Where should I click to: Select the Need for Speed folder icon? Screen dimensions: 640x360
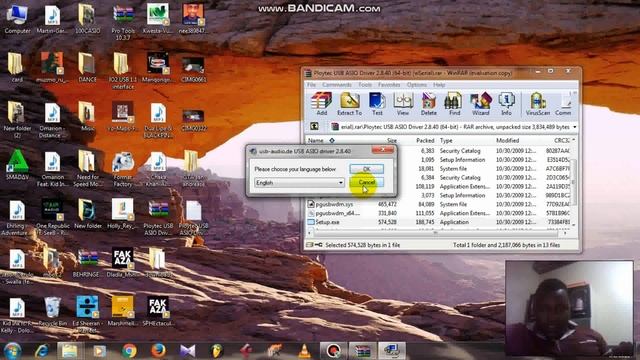coord(87,168)
